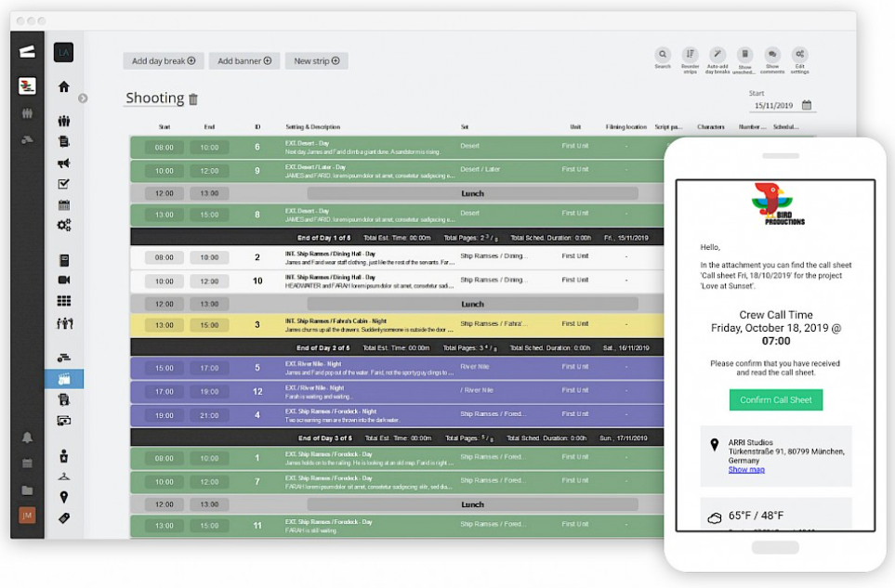The image size is (895, 588).
Task: Open the double gears icon in light sidebar
Action: coord(64,226)
